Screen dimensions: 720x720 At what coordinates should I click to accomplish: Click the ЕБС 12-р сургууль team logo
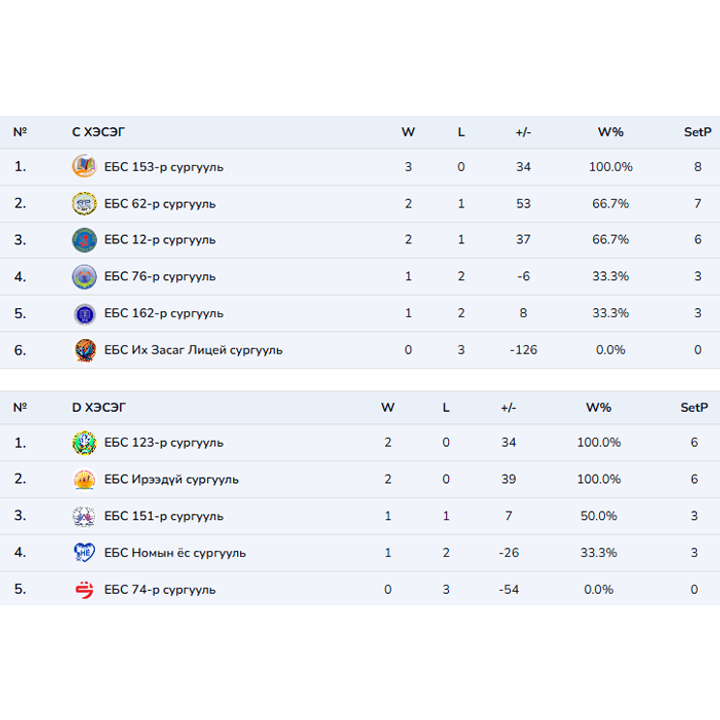coord(84,240)
